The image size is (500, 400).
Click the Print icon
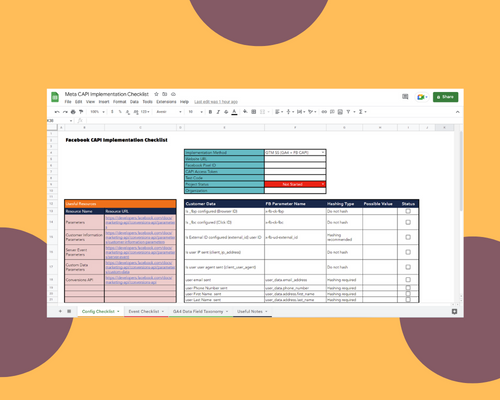(73, 112)
